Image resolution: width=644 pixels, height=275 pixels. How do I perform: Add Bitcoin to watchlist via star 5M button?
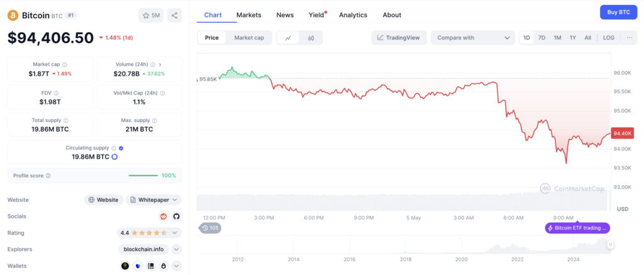point(151,16)
